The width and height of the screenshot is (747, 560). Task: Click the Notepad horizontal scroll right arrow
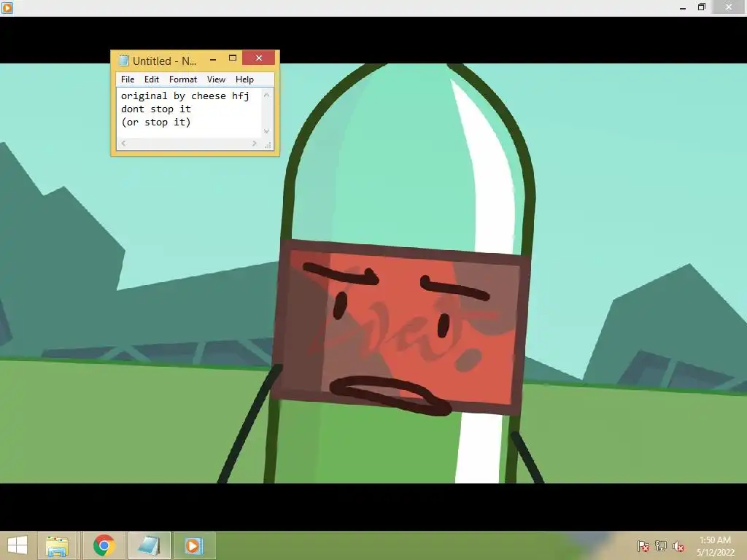tap(255, 144)
